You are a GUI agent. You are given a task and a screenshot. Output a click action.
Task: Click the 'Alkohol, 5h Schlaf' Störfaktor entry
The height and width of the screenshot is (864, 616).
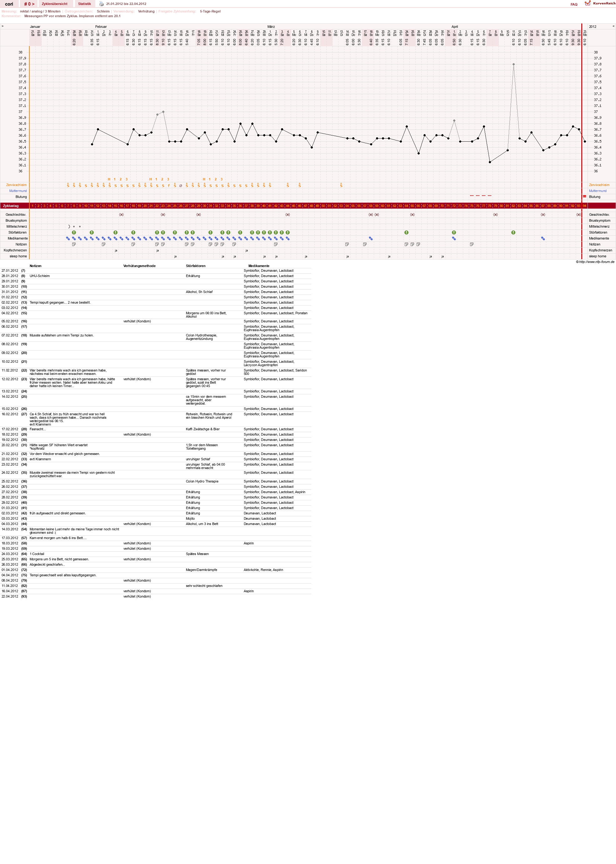coord(199,292)
